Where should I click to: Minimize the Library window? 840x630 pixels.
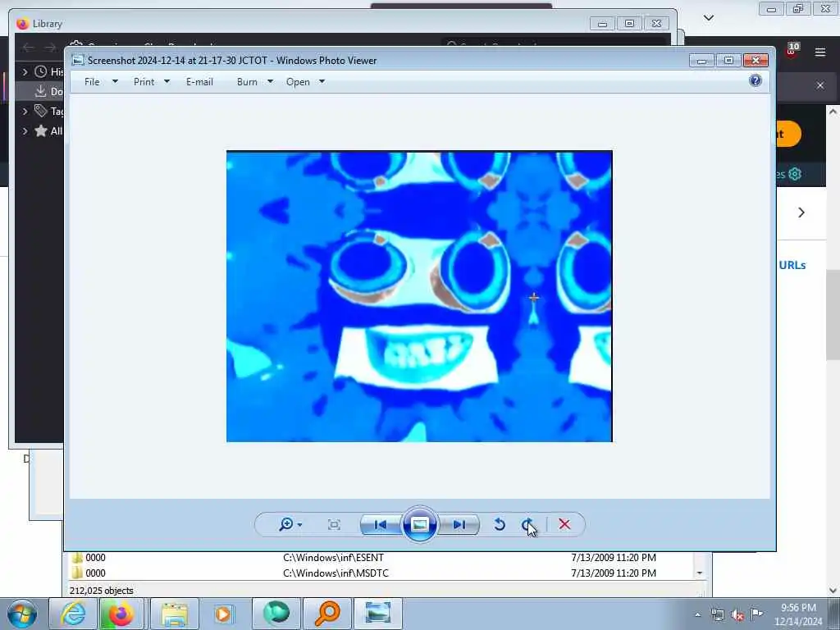pyautogui.click(x=602, y=24)
